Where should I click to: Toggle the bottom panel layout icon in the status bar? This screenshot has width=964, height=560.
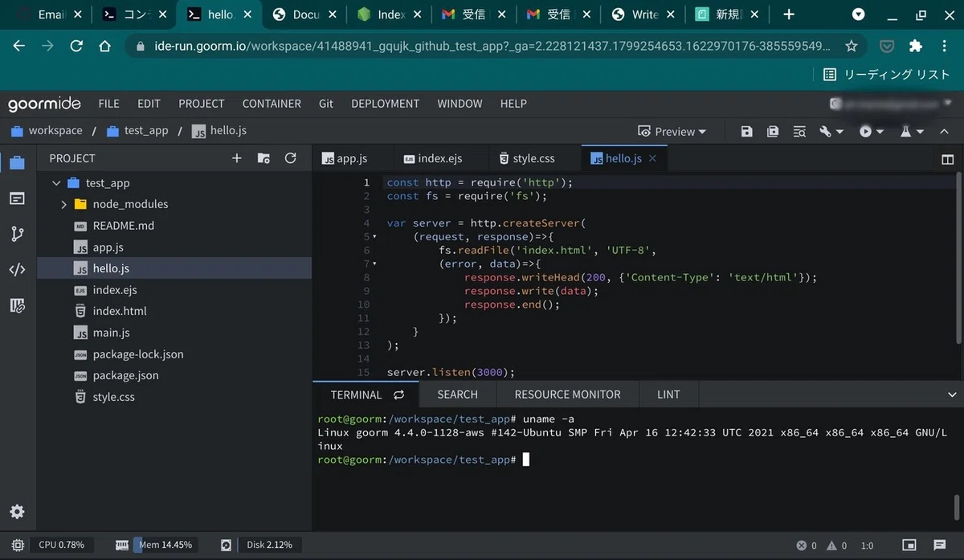pos(909,546)
